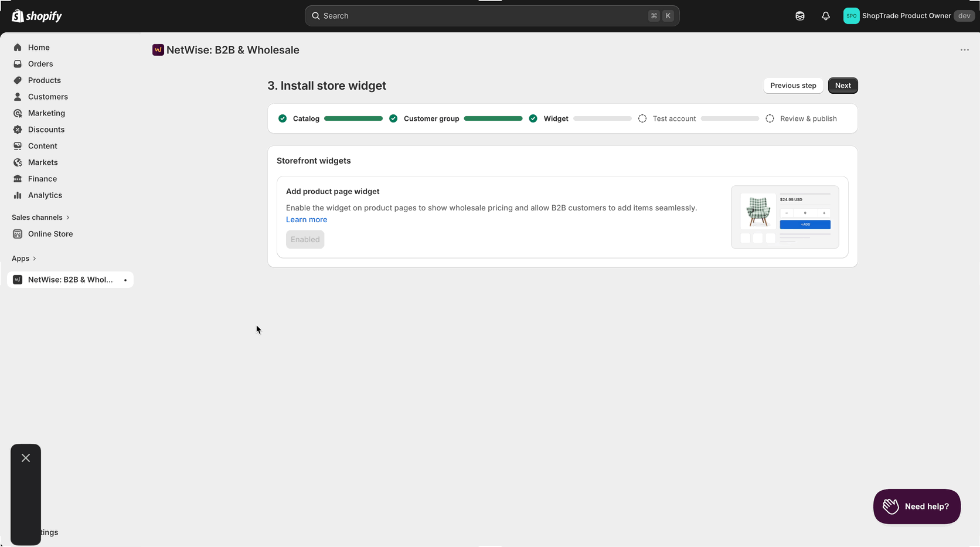Viewport: 980px width, 547px height.
Task: Open the Need help? chat button
Action: pos(917,507)
